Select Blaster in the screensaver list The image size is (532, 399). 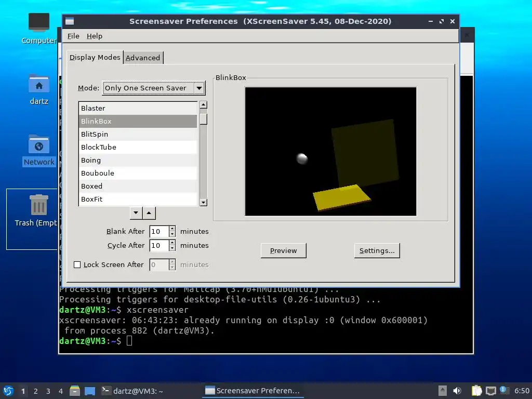point(138,108)
